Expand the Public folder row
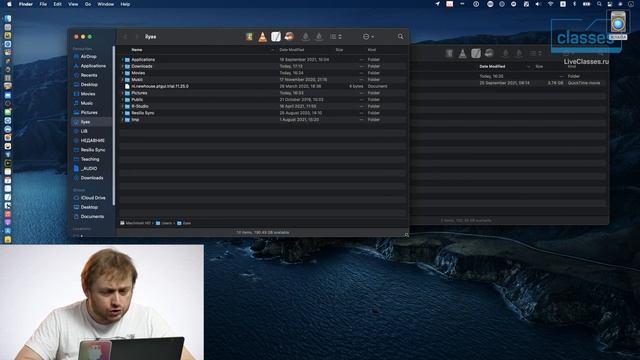Screen dimensions: 640x360 pos(122,100)
